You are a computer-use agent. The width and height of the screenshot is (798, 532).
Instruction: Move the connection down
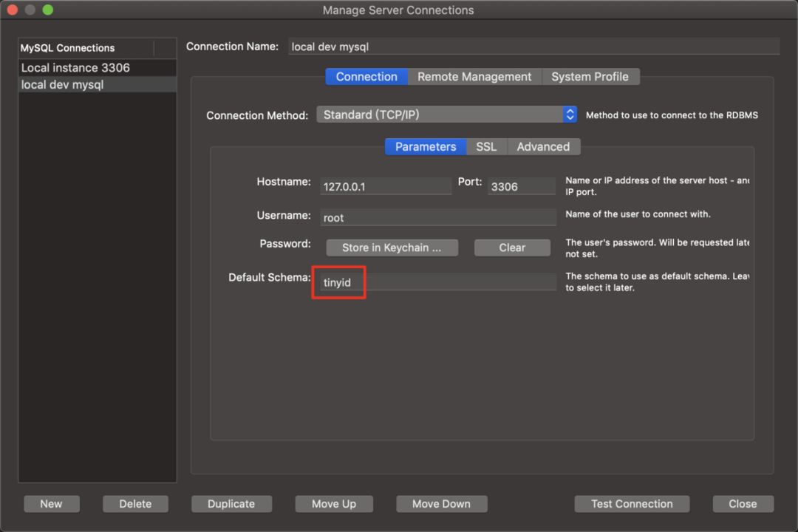441,504
